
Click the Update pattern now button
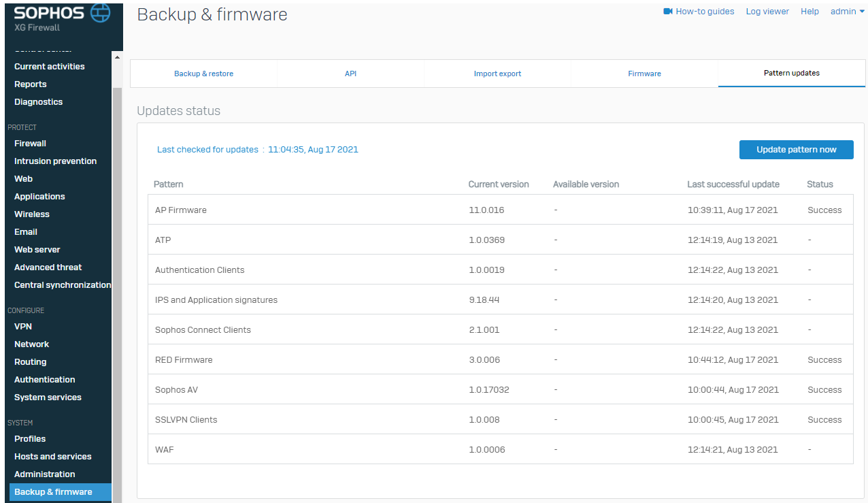click(797, 150)
